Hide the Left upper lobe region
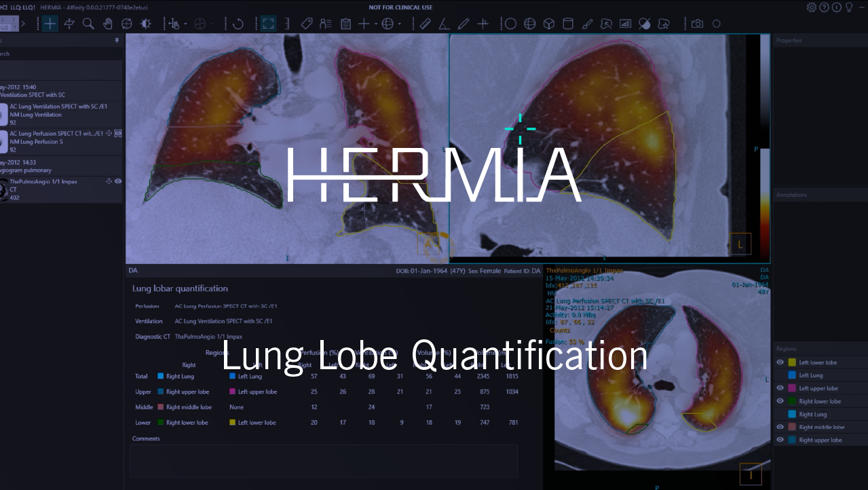868x490 pixels. click(x=780, y=388)
